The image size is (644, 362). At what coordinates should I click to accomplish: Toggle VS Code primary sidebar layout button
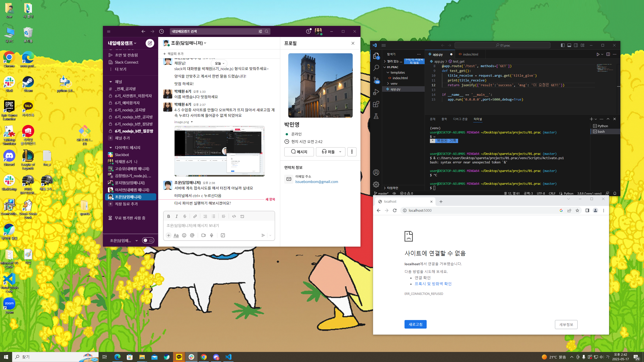coord(563,45)
